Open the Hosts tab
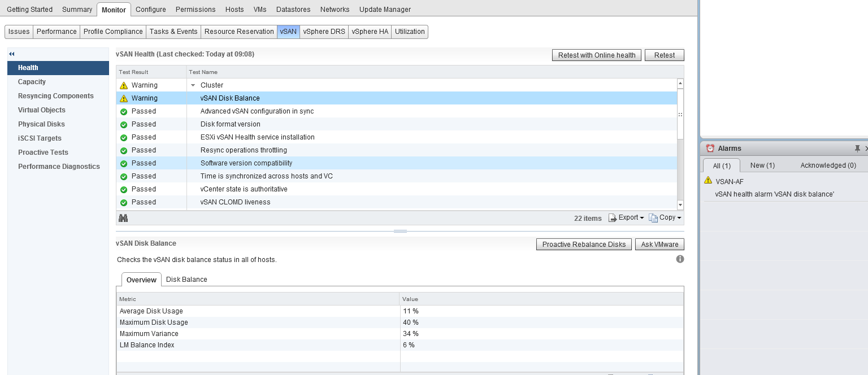The width and height of the screenshot is (868, 375). (x=235, y=10)
